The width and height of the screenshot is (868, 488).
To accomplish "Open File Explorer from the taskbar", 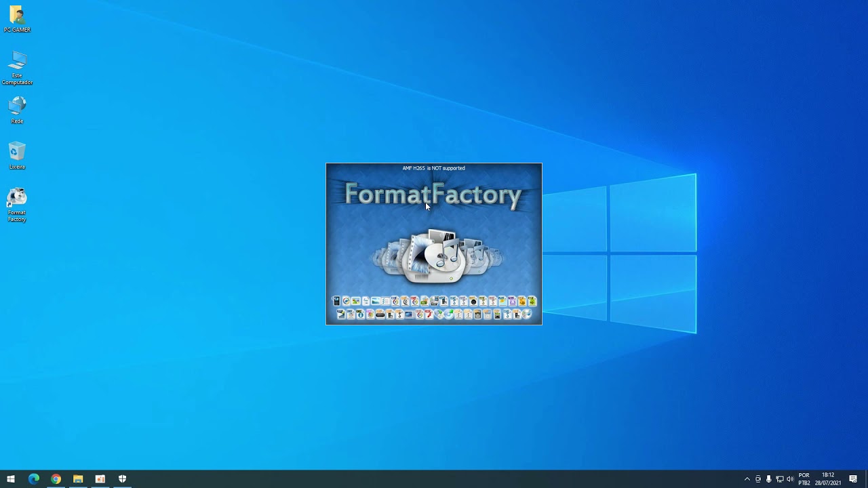I will click(78, 479).
